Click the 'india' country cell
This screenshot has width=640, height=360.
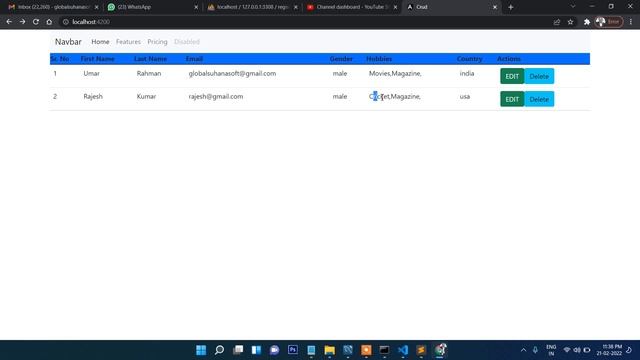(467, 73)
